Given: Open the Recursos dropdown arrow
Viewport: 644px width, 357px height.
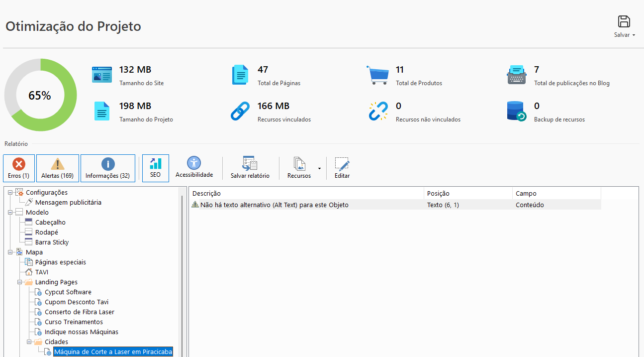Looking at the screenshot, I should [x=319, y=169].
